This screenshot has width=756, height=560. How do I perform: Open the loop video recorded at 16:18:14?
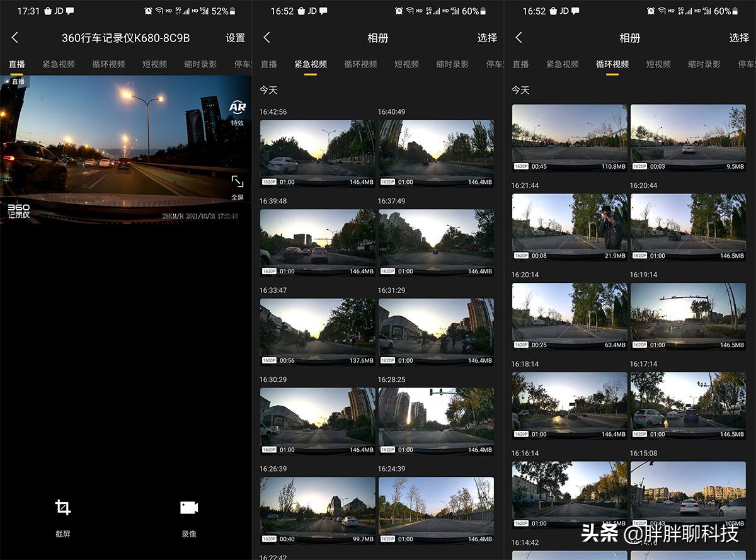tap(570, 406)
